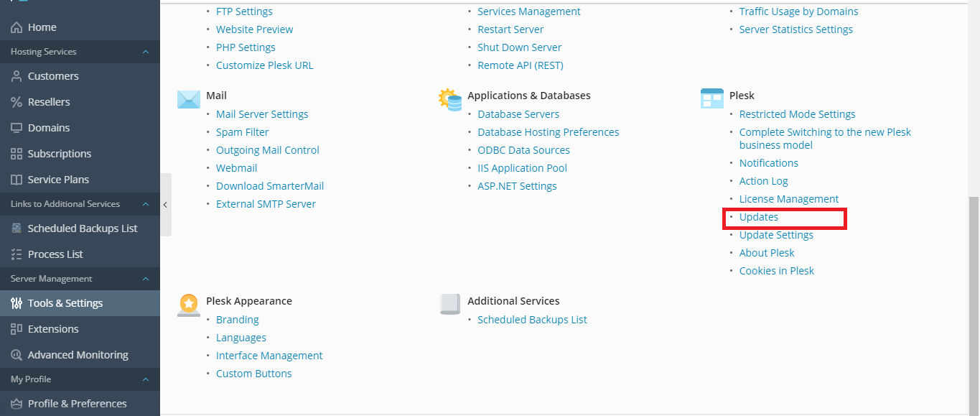Click the Tools & Settings sliders icon
This screenshot has width=980, height=416.
pos(17,303)
